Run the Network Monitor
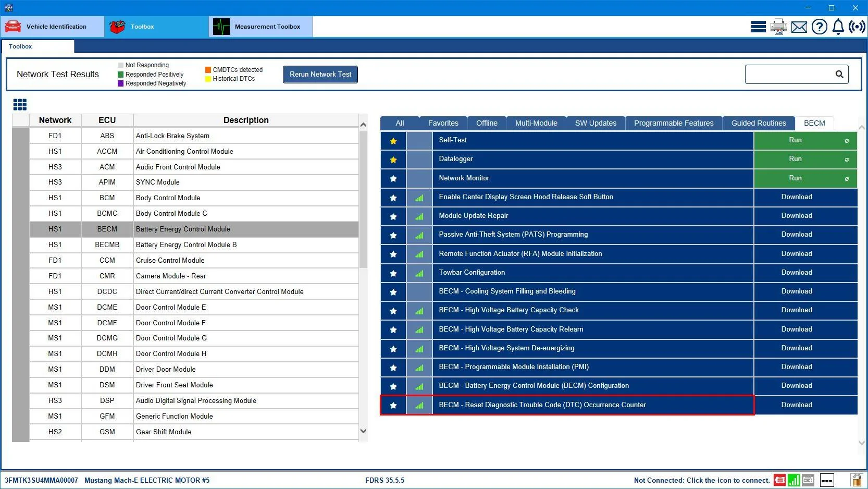Image resolution: width=868 pixels, height=489 pixels. [x=805, y=178]
